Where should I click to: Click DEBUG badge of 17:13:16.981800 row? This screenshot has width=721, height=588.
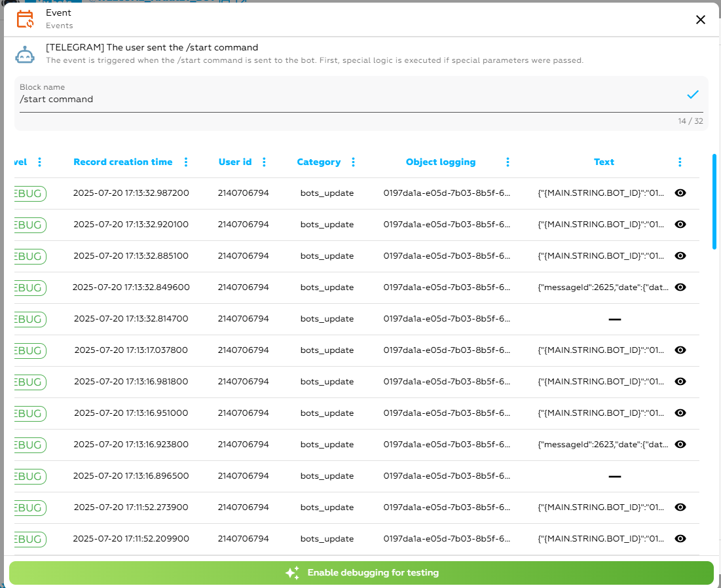[30, 382]
